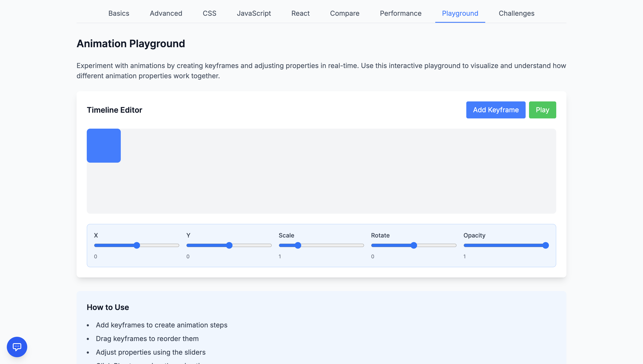The image size is (643, 364).
Task: Click the blue animated square preview
Action: pyautogui.click(x=104, y=145)
